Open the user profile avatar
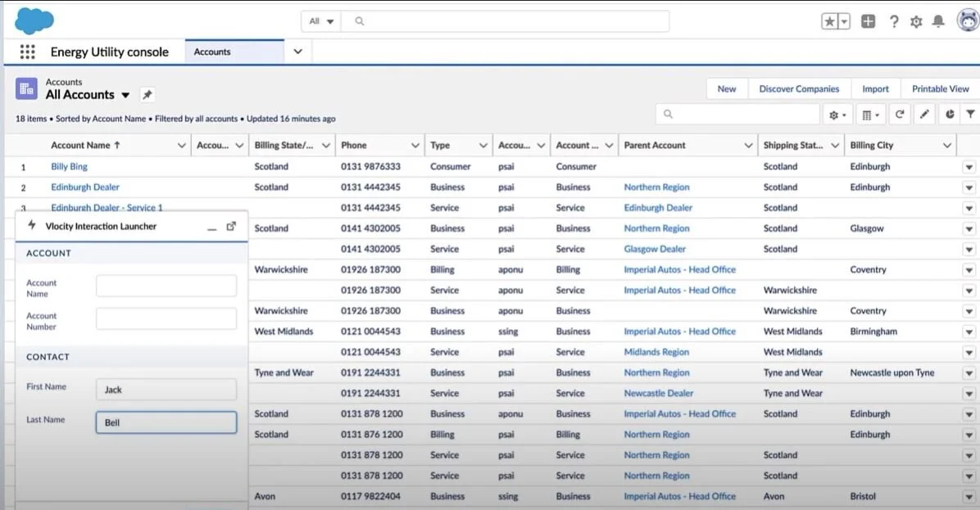 coord(968,20)
